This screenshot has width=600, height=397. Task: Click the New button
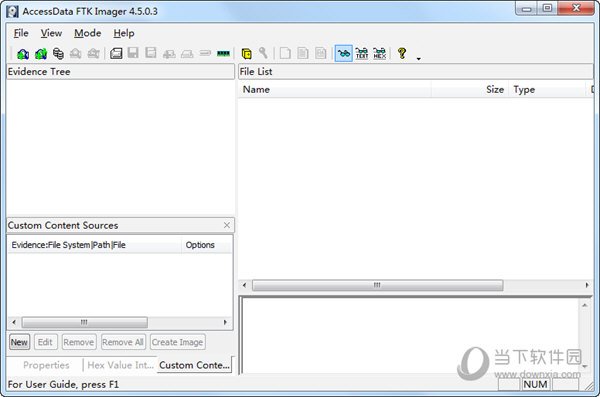[19, 342]
